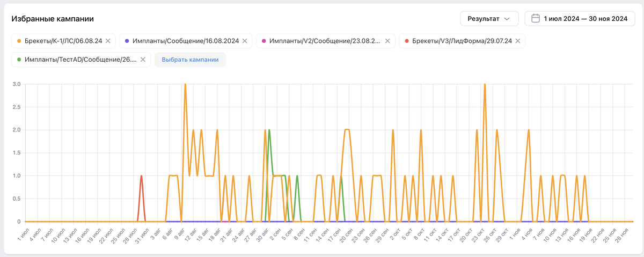The image size is (644, 257).
Task: Click the orange dot of Брекеты/К-1/ЛС chip
Action: (19, 41)
